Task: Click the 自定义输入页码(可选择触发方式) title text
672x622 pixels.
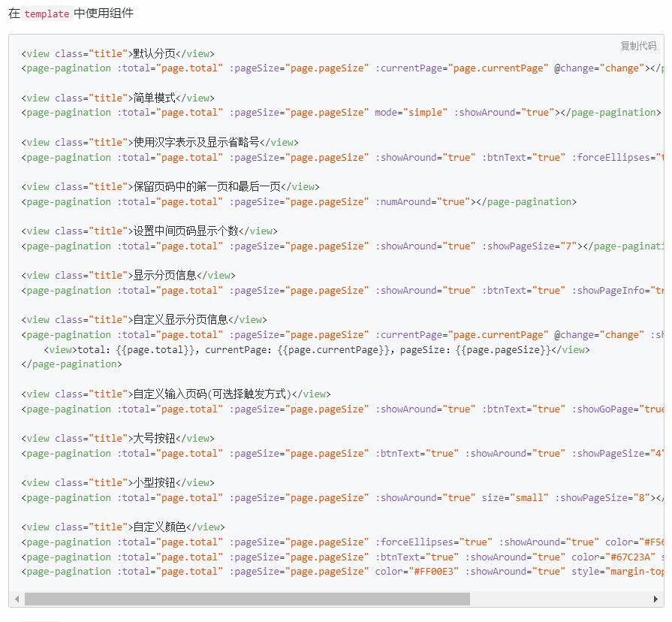Action: pos(212,394)
